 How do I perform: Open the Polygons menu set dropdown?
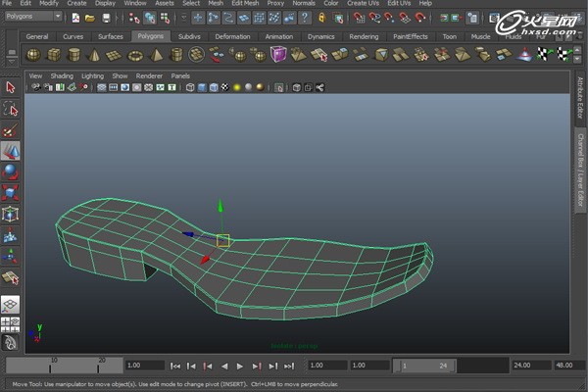[32, 17]
